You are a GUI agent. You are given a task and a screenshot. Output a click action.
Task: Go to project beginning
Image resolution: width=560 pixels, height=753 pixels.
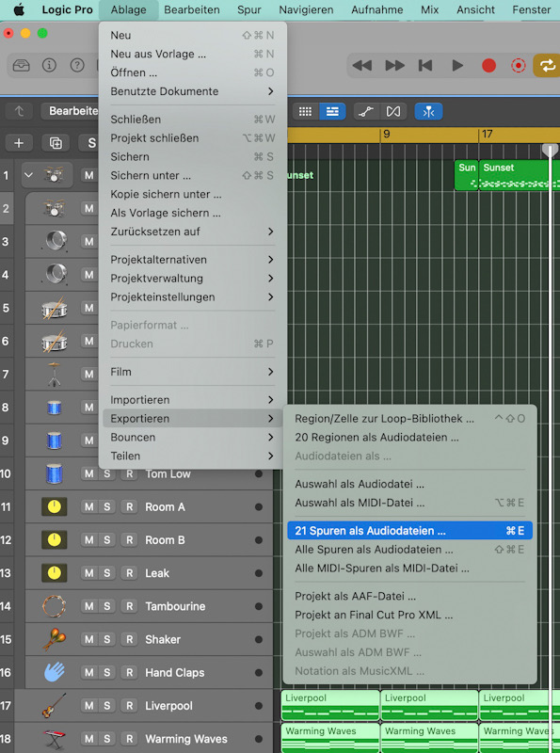[x=425, y=65]
